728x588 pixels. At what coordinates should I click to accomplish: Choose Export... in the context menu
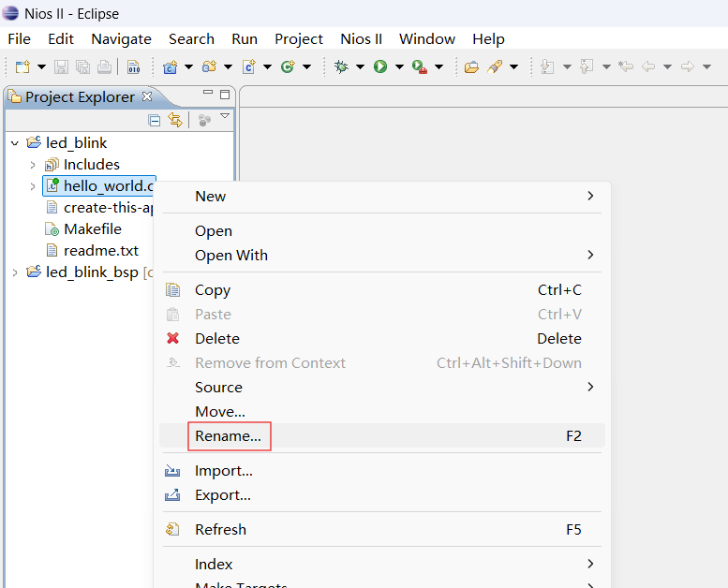[x=381, y=495]
